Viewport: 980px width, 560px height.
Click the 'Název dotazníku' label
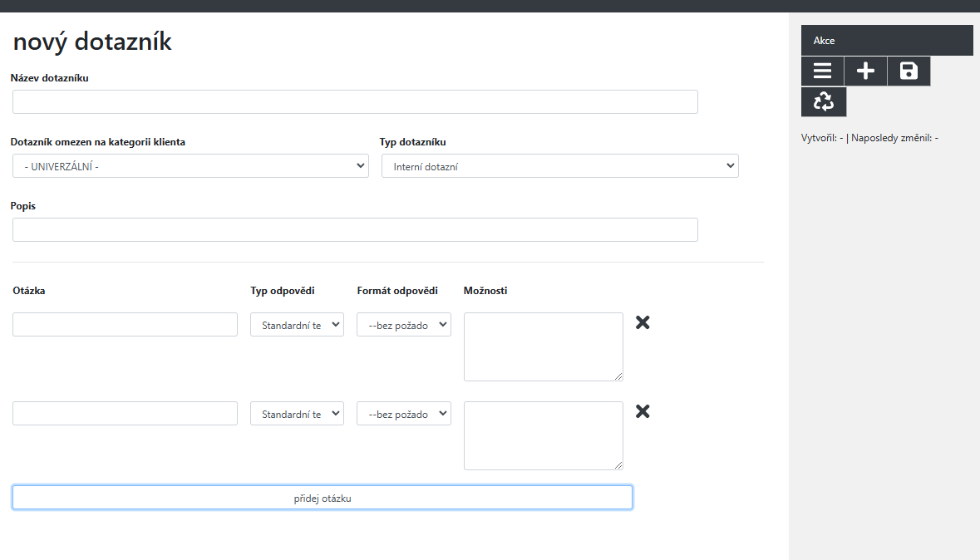[x=49, y=78]
